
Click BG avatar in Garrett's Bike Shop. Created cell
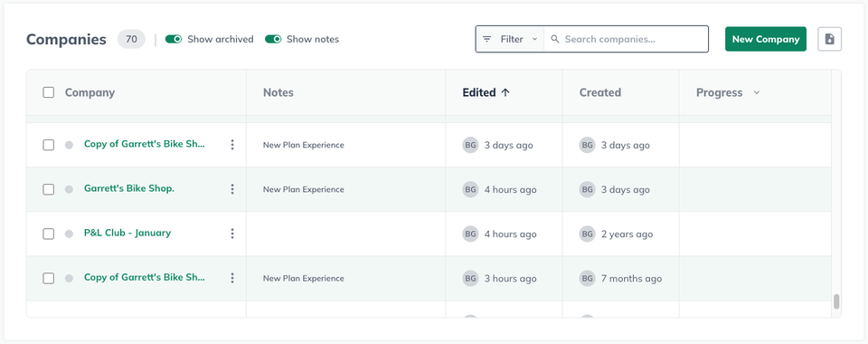(588, 189)
